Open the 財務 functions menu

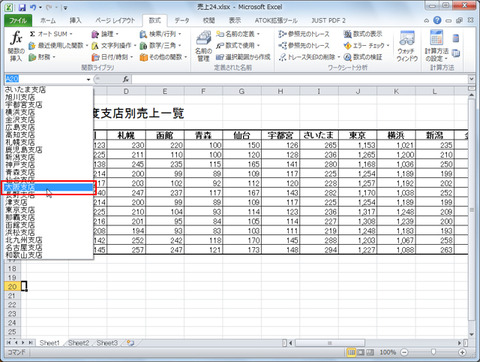point(42,57)
